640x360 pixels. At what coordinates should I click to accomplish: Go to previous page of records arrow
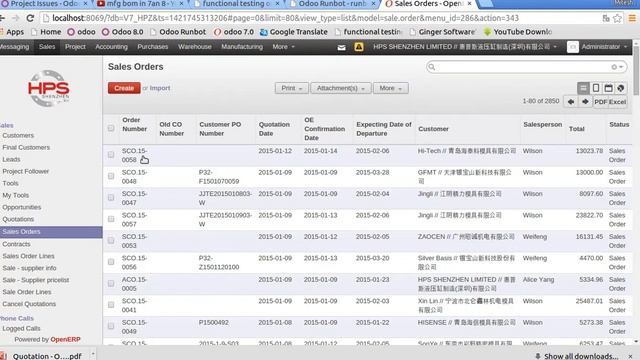point(571,102)
